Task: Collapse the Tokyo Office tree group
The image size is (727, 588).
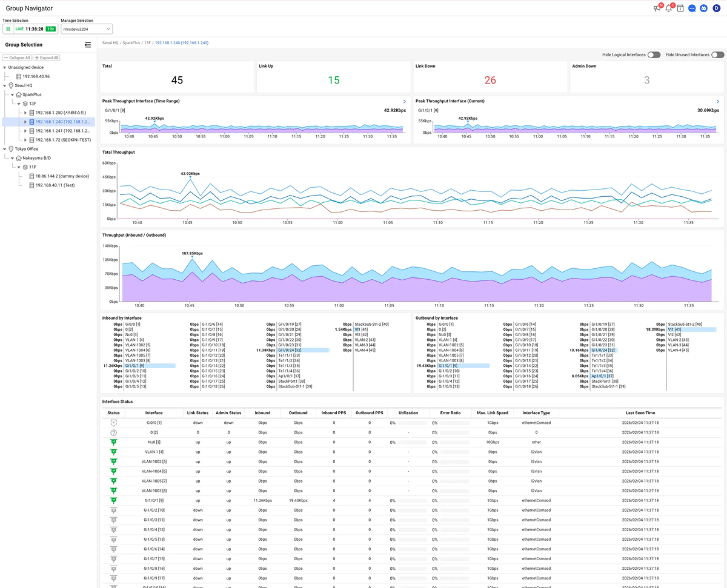Action: (x=5, y=149)
